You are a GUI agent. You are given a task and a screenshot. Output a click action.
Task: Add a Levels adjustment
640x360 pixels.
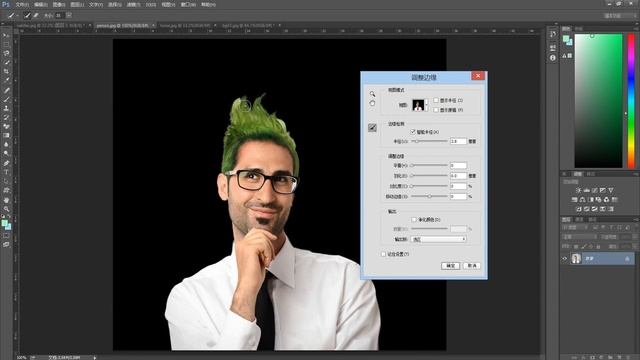[x=587, y=190]
